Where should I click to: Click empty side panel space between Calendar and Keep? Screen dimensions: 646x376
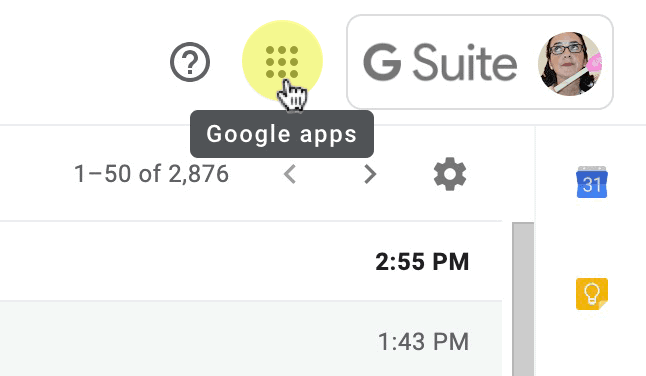point(592,238)
